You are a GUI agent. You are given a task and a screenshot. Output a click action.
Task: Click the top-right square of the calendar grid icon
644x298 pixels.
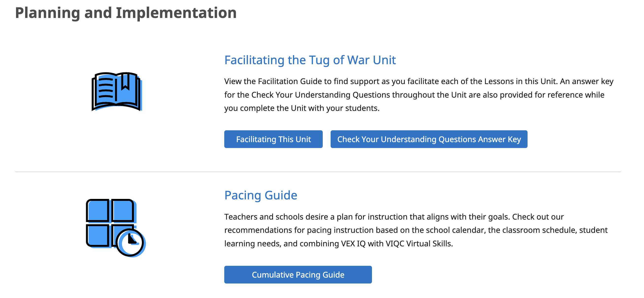123,210
